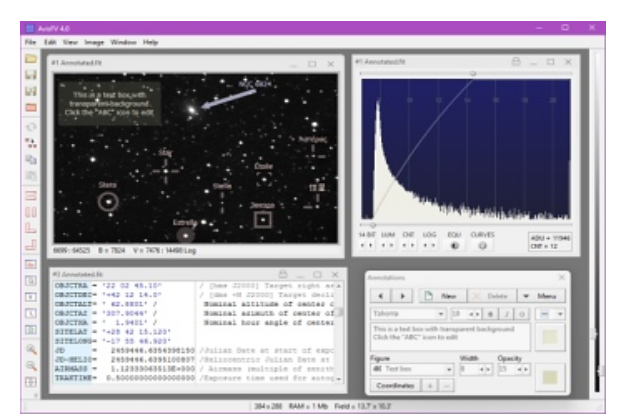Click the magnifier zoom out icon
The width and height of the screenshot is (621, 417).
click(31, 366)
